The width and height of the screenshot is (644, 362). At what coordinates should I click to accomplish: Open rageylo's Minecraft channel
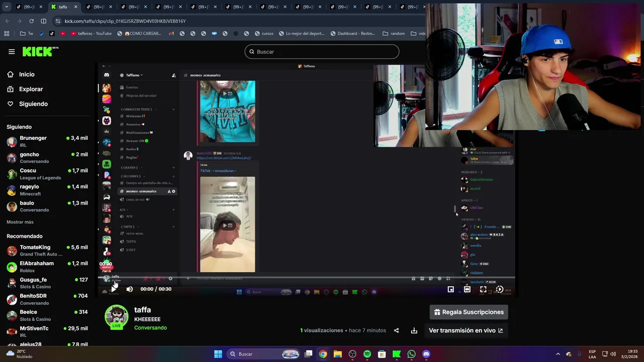coord(47,190)
